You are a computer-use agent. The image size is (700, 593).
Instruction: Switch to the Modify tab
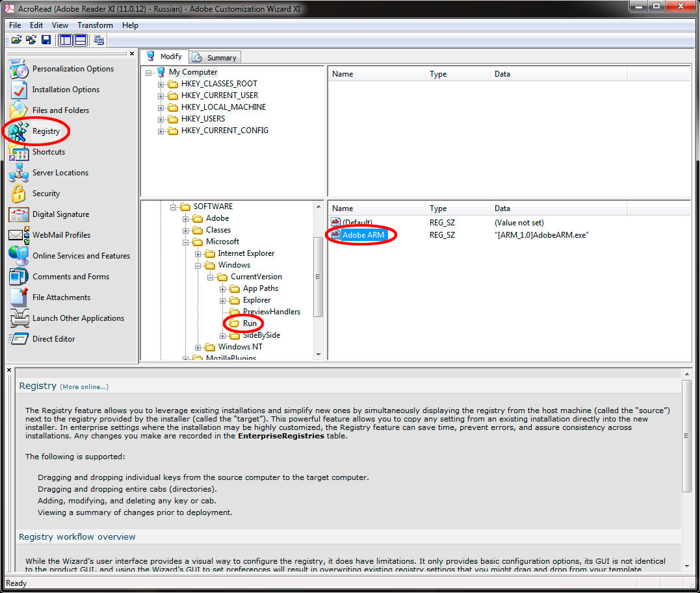click(164, 57)
